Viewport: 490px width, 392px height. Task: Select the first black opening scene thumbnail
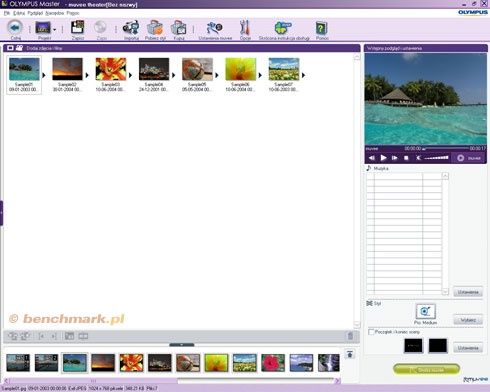point(413,346)
